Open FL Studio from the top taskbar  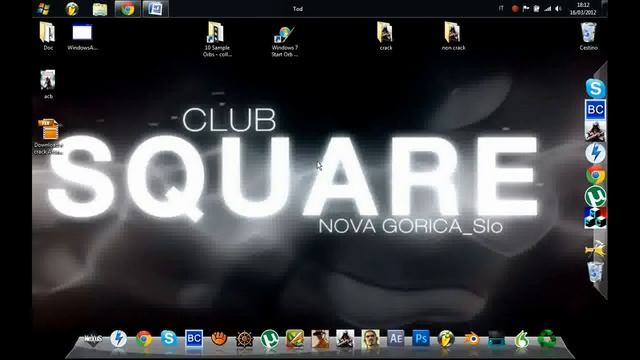72,9
